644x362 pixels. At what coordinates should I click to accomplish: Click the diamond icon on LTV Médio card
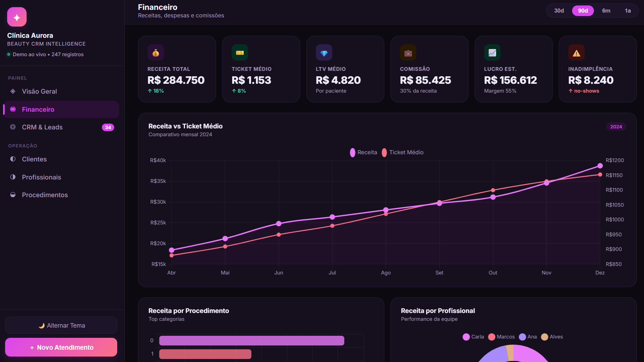324,52
